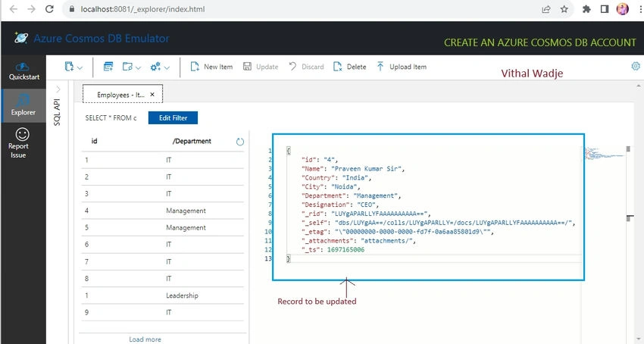The width and height of the screenshot is (644, 344).
Task: Click the "City": "Noida" JSON line
Action: 330,186
